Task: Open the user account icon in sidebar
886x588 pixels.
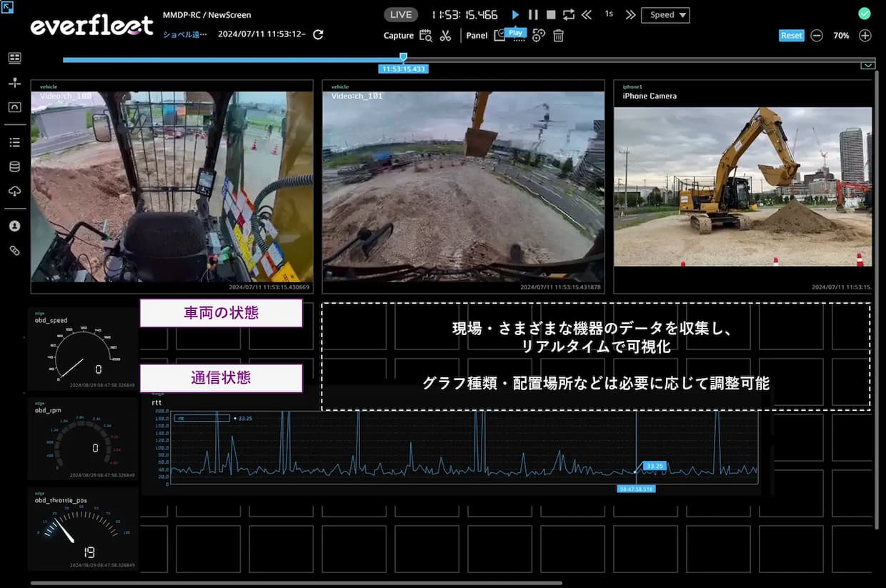Action: [14, 226]
